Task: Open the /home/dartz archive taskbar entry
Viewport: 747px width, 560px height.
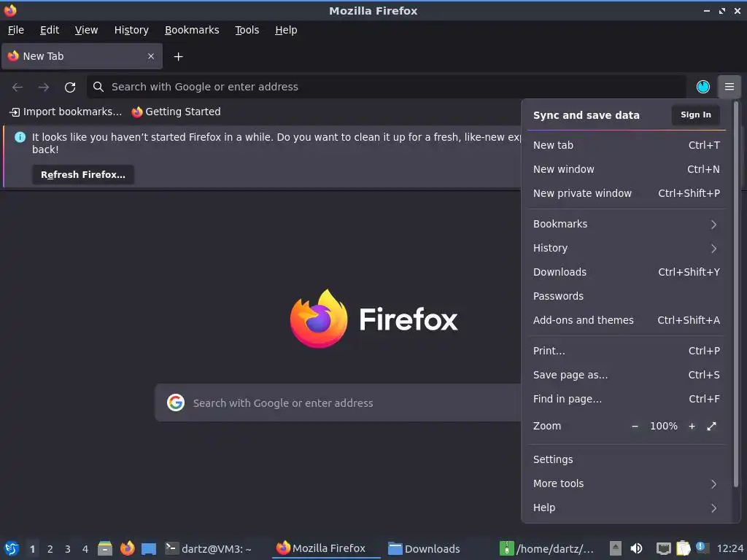Action: (x=547, y=548)
